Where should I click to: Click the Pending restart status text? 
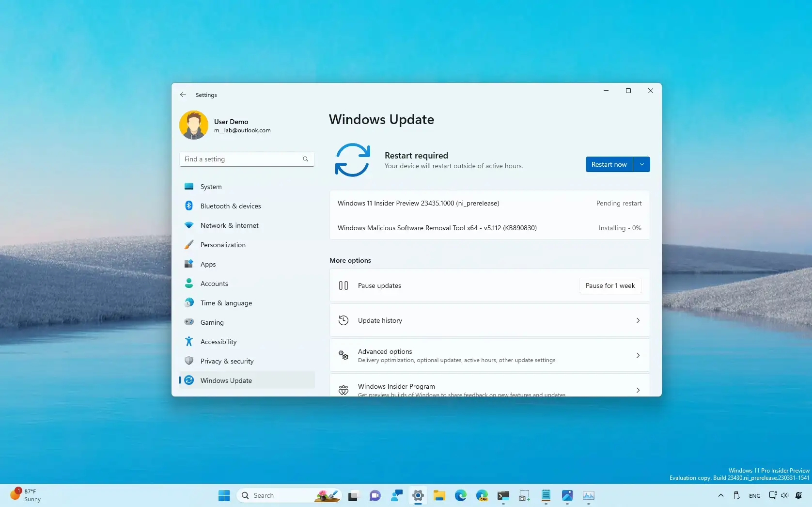click(x=619, y=203)
